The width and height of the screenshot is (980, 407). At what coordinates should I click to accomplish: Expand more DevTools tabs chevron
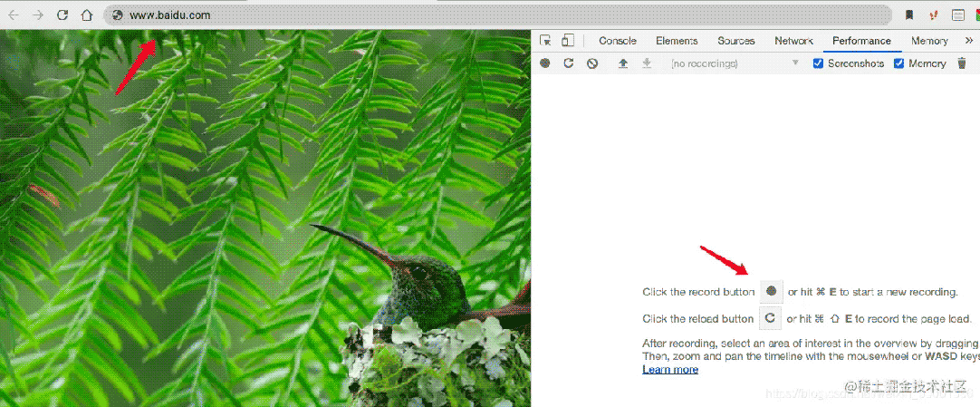969,41
